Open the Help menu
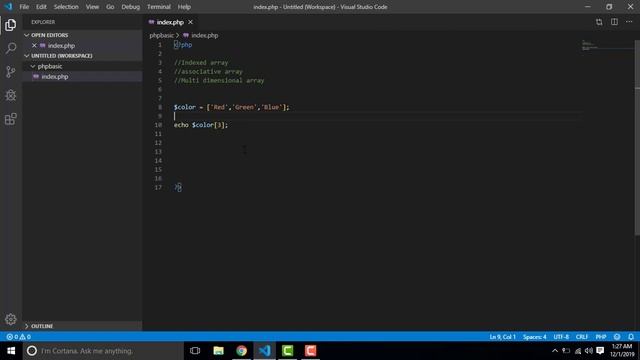Screen dimensions: 640x360 (x=184, y=7)
